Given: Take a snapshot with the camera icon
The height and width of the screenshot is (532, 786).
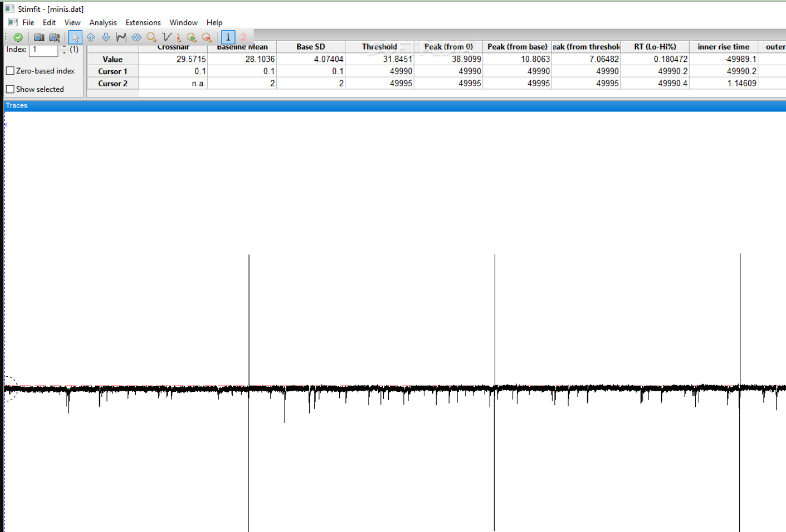Looking at the screenshot, I should (39, 37).
